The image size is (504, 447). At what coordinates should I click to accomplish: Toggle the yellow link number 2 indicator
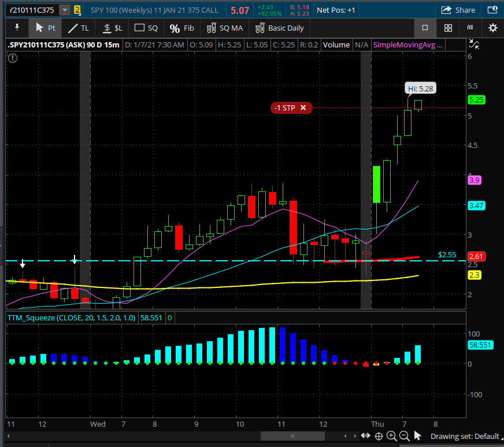pyautogui.click(x=77, y=10)
